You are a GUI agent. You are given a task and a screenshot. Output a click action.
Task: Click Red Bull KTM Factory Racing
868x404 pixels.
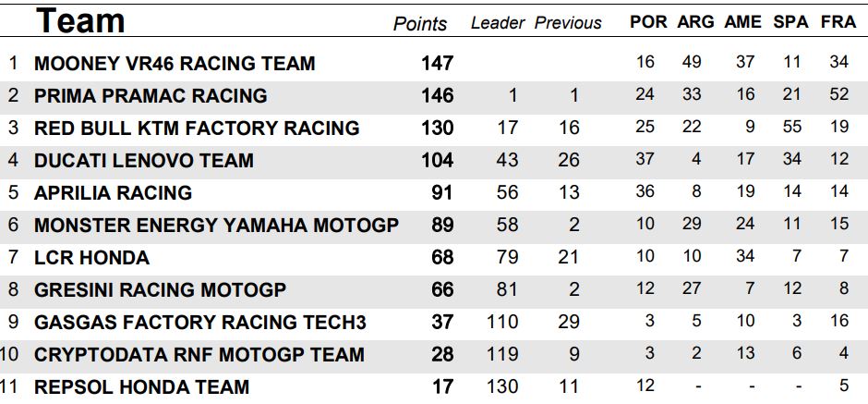tap(197, 129)
